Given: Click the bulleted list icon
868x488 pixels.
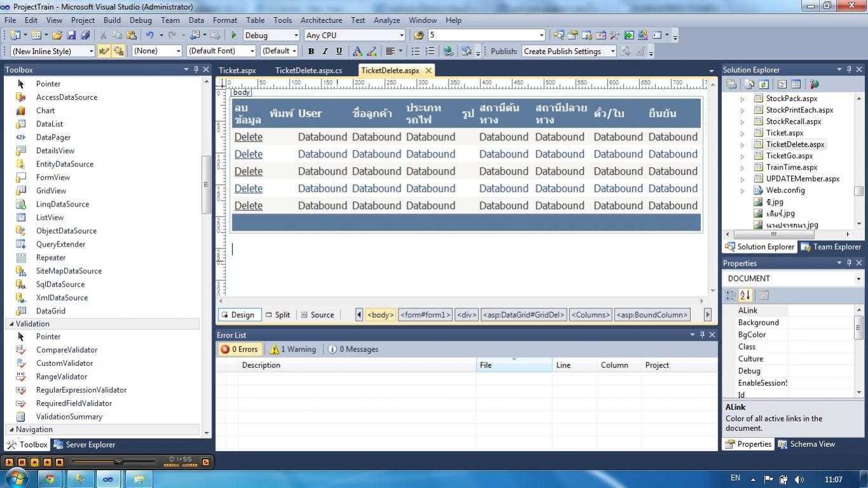Looking at the screenshot, I should pos(416,51).
